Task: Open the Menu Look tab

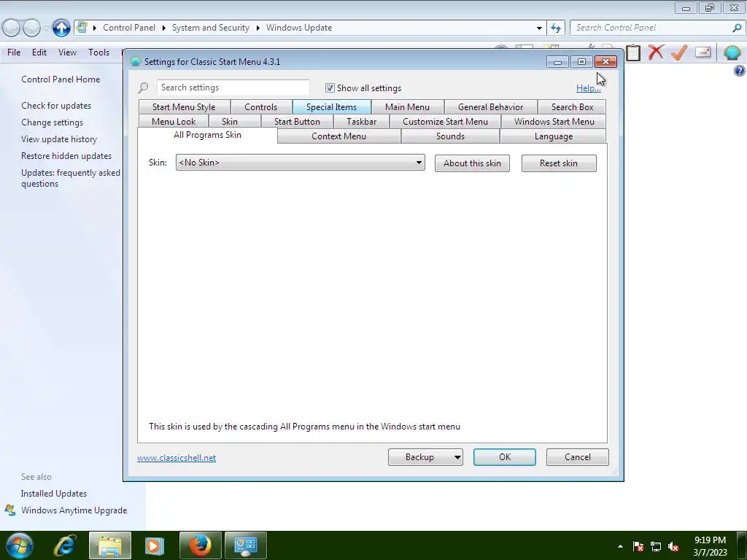Action: tap(174, 122)
